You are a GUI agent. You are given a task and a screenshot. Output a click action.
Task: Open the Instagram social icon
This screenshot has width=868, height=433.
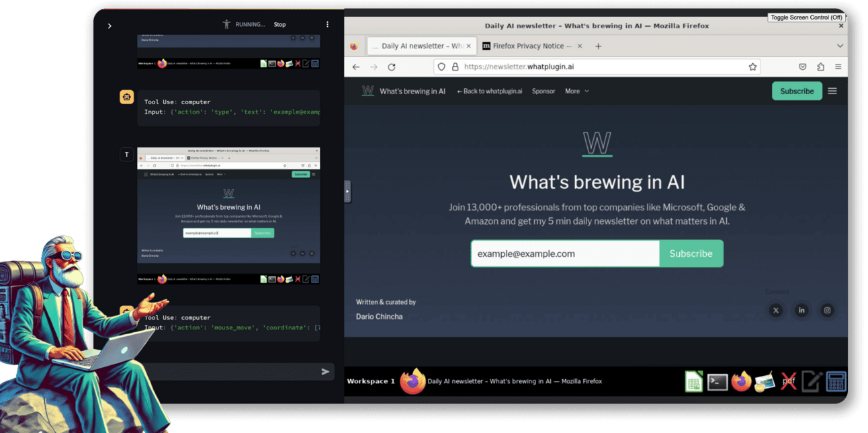point(827,310)
